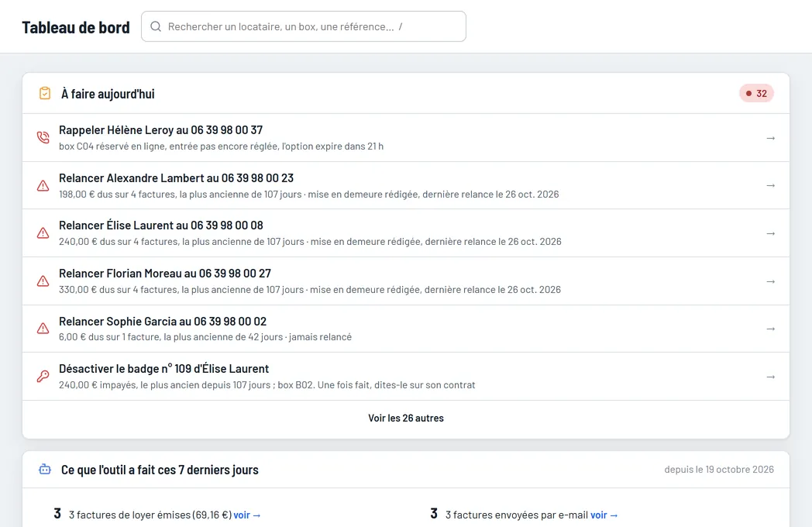Click arrow on Relancer Élise Laurent row
The image size is (812, 527).
click(771, 234)
